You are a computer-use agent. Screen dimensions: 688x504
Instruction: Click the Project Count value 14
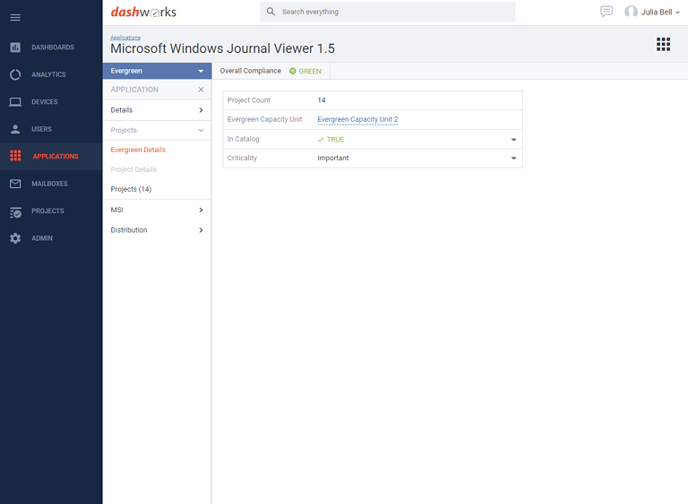pyautogui.click(x=322, y=100)
